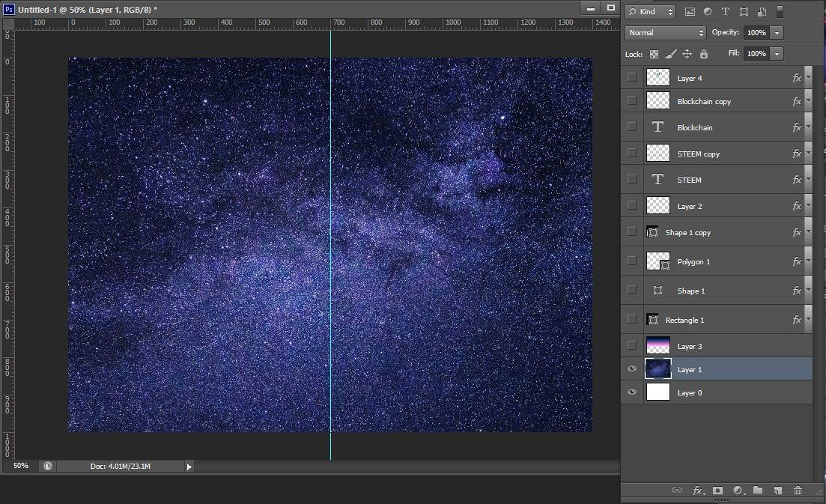Select the Blockchain text layer
This screenshot has height=504, width=826.
tap(695, 128)
